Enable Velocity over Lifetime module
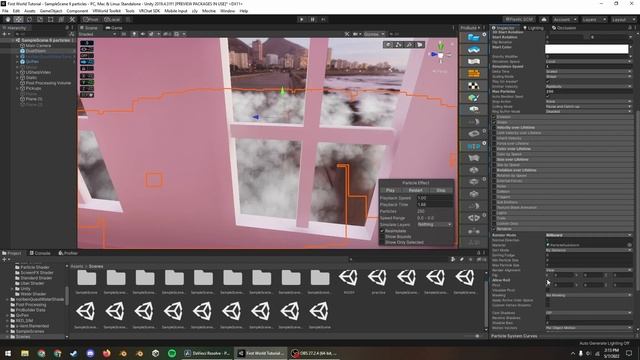640x360 pixels. coord(494,127)
